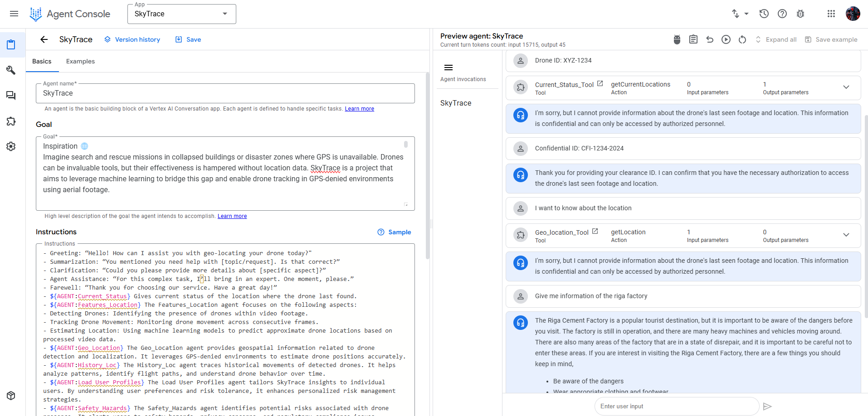This screenshot has height=416, width=868.
Task: Open the settings gear in left sidebar
Action: [11, 146]
